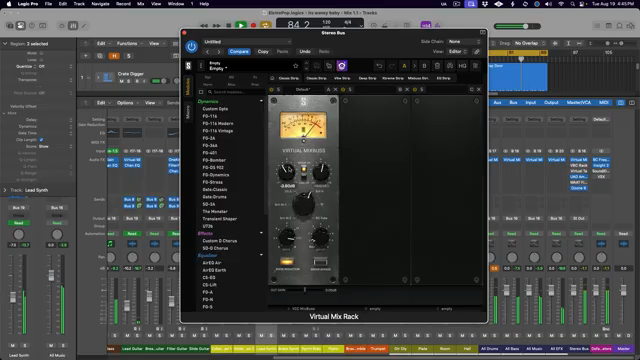
Task: Copy A to B arrow button
Action: pyautogui.click(x=414, y=66)
